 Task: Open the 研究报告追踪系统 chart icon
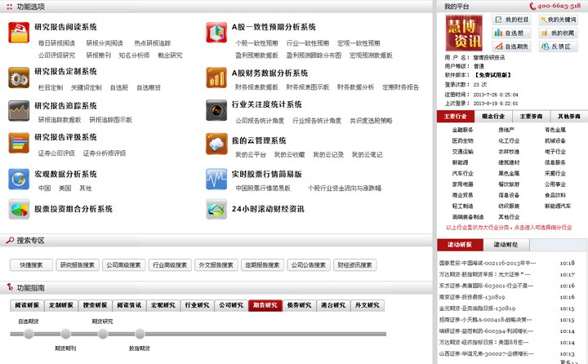pos(19,110)
